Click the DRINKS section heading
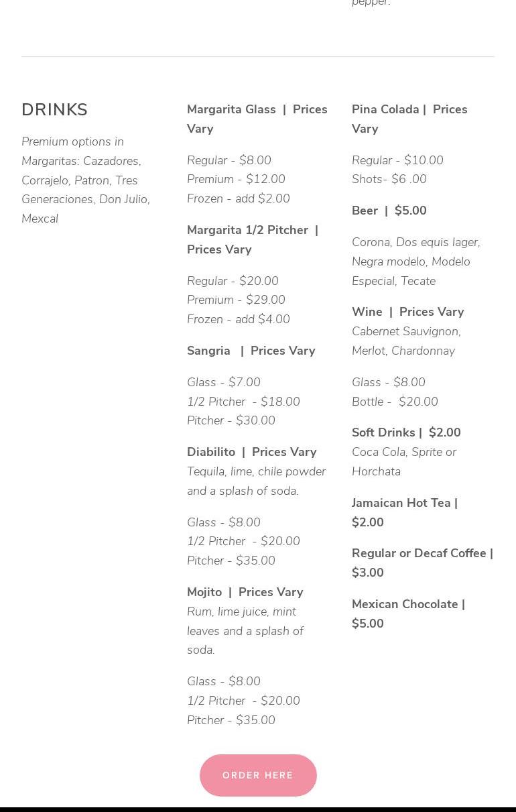Image resolution: width=516 pixels, height=812 pixels. [55, 110]
